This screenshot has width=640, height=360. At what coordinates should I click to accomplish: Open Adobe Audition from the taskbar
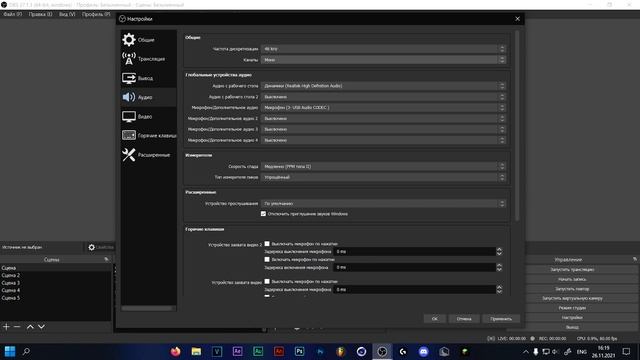point(258,351)
